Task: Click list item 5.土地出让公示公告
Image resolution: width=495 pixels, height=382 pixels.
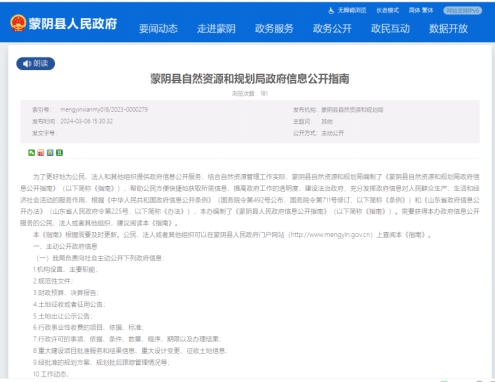Action: [x=63, y=316]
